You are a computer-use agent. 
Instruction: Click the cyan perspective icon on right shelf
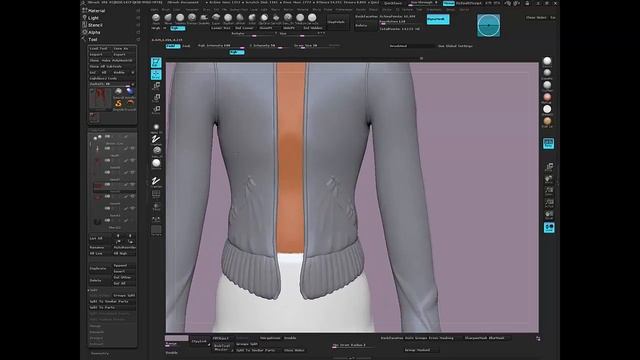pos(548,143)
